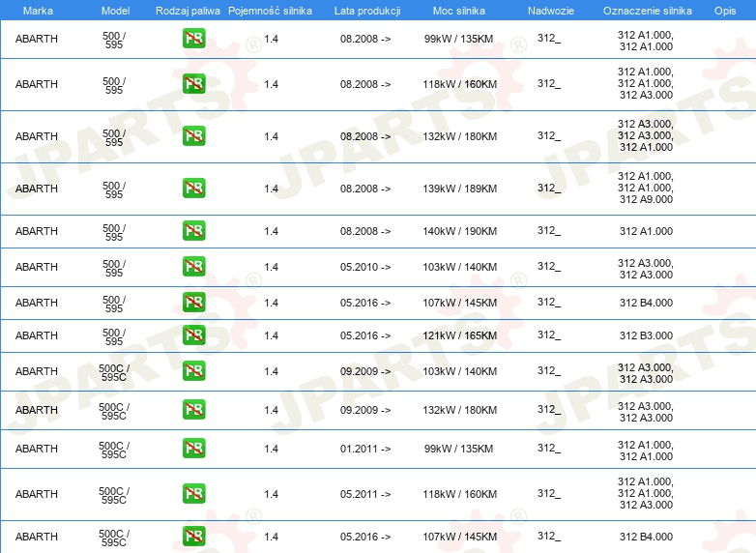Select the 139kW / 189KM power cell
Viewport: 756px width, 553px height.
coord(459,189)
